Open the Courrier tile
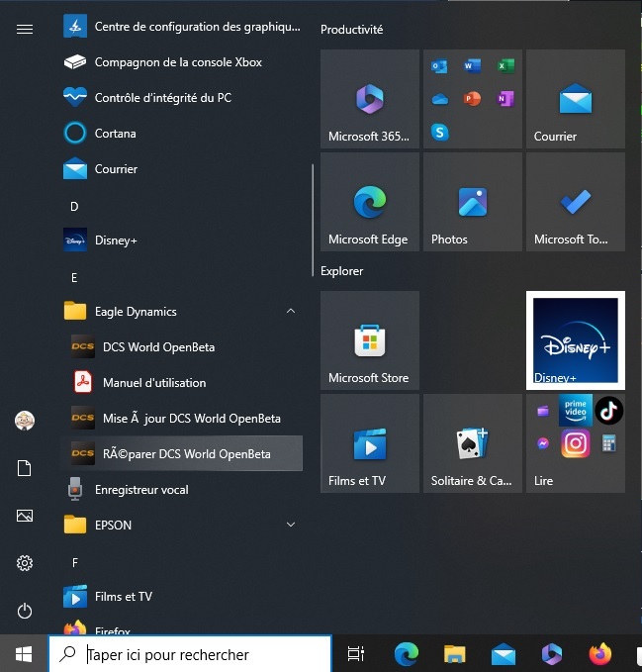 click(575, 99)
